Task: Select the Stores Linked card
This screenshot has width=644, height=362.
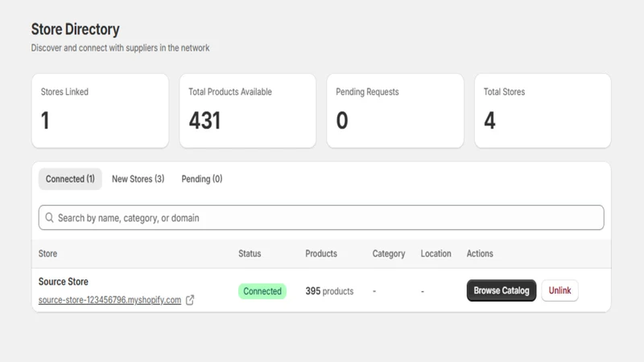Action: [100, 111]
